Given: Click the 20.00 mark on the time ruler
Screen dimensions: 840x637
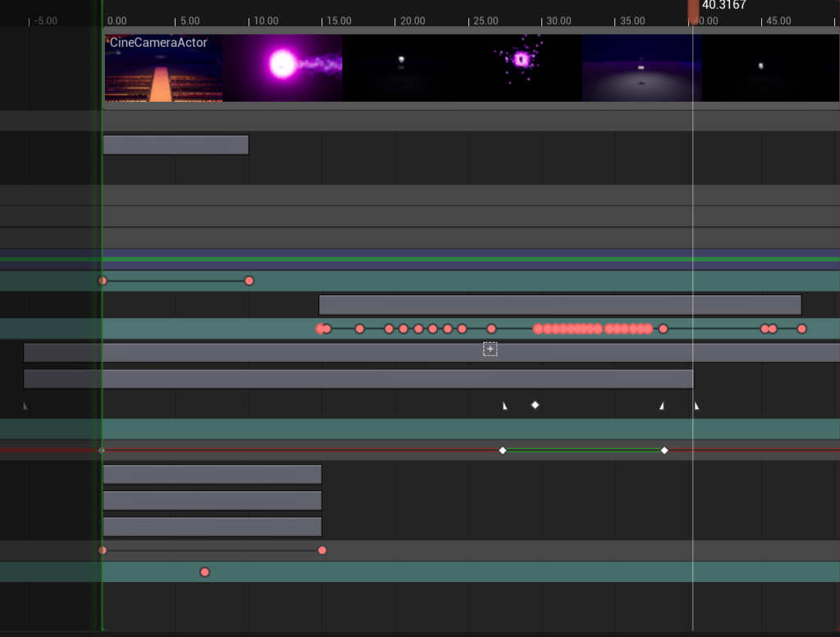Looking at the screenshot, I should pyautogui.click(x=413, y=20).
